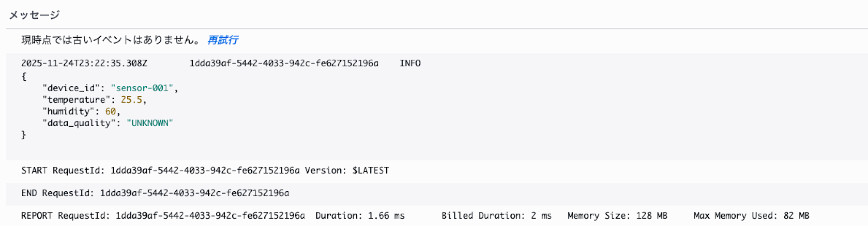Select the "humidity" JSON key
The image size is (868, 226).
pos(68,111)
